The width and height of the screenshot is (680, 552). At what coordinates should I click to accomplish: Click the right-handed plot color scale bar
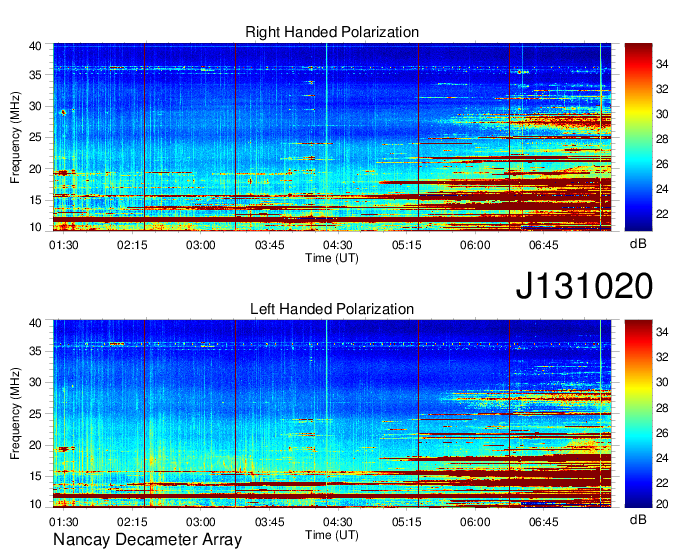pos(638,137)
